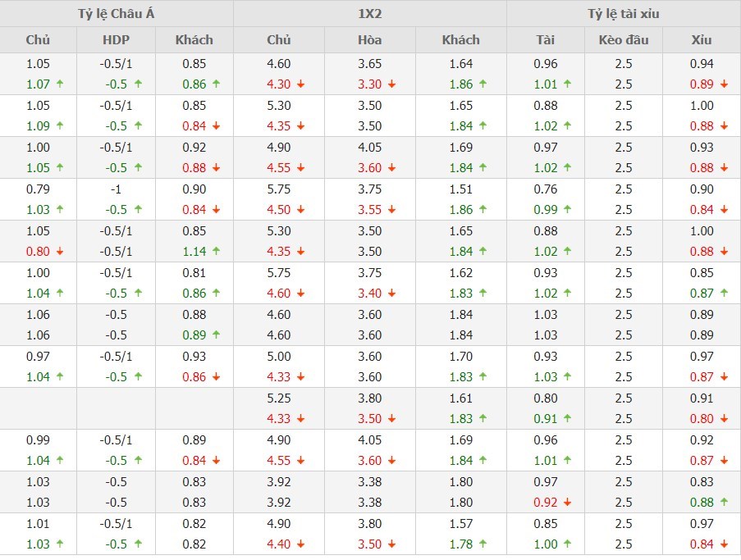Click the green up arrow beside 1.09

click(59, 125)
